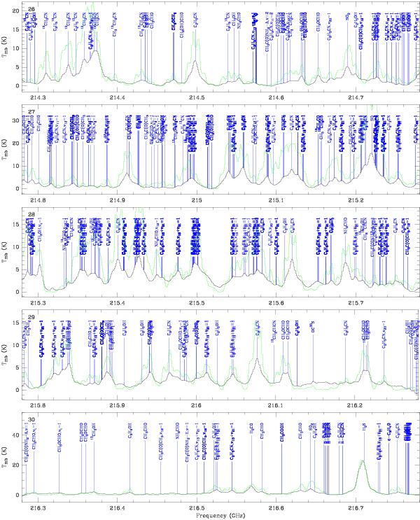
Task: Click the panel number 29 label
Action: point(31,317)
